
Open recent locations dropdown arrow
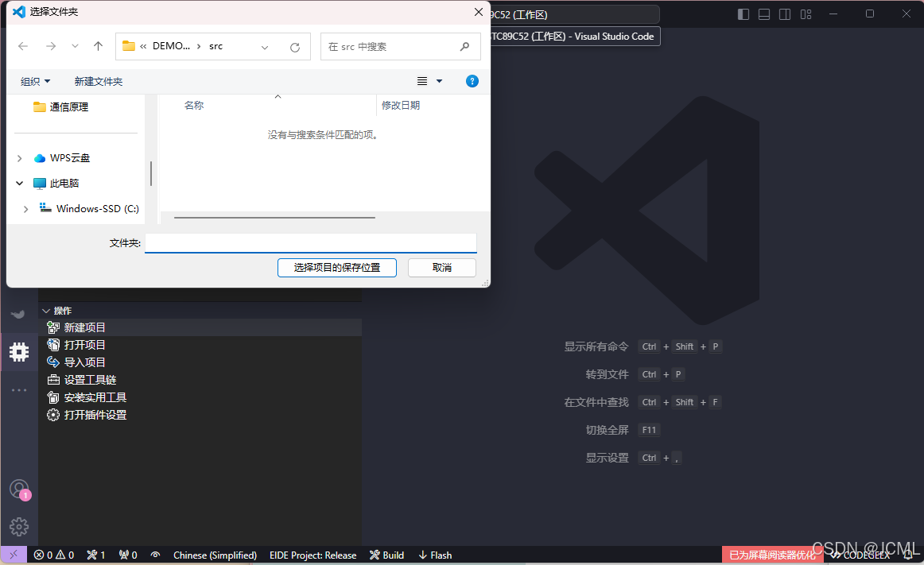75,47
